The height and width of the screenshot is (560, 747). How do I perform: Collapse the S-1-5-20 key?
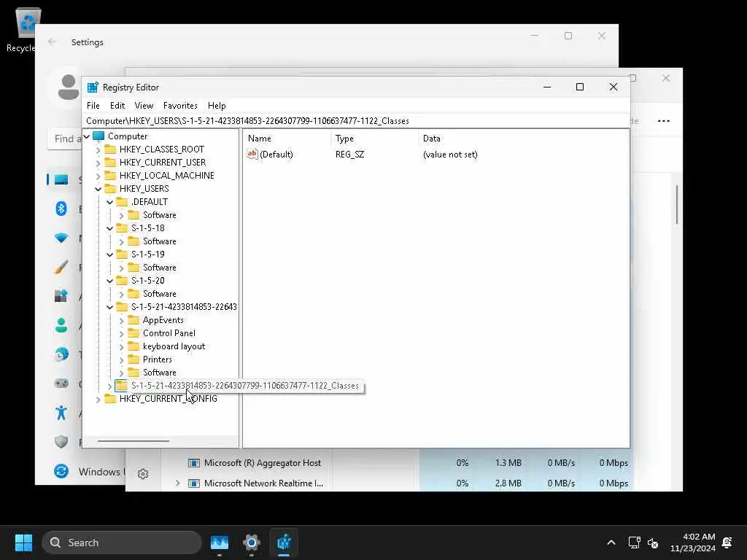pos(110,281)
